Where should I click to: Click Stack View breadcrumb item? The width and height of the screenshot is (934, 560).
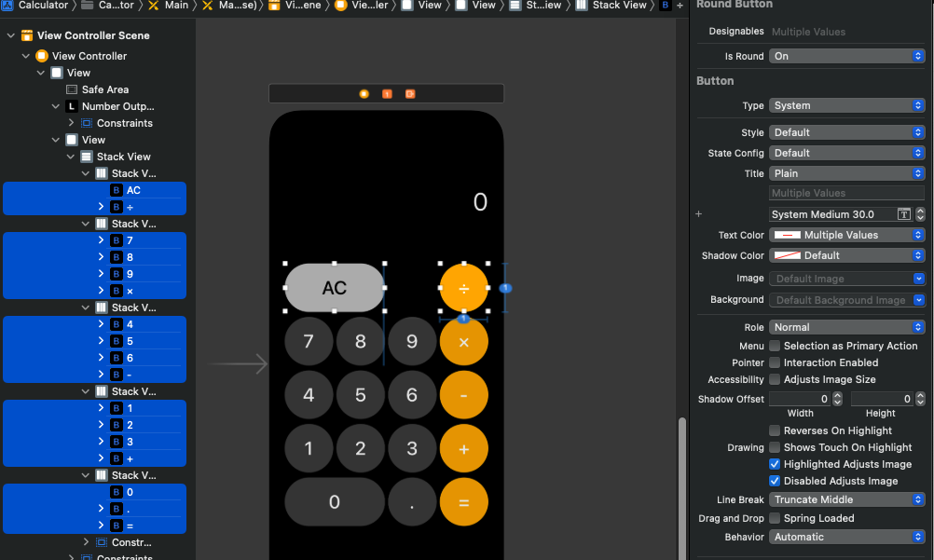click(x=620, y=6)
